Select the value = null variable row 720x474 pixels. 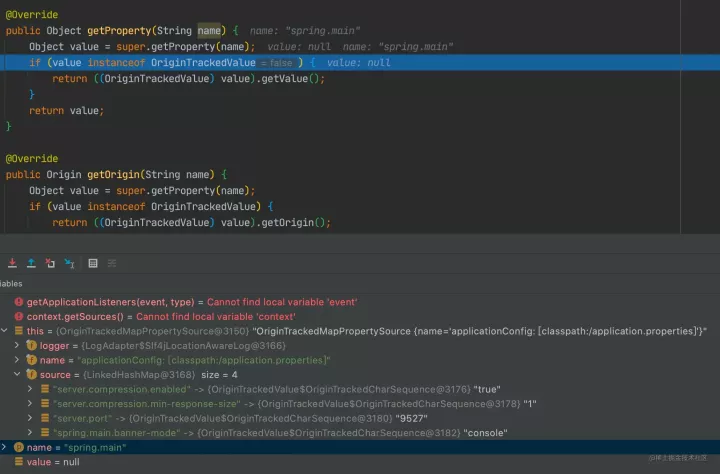360,462
